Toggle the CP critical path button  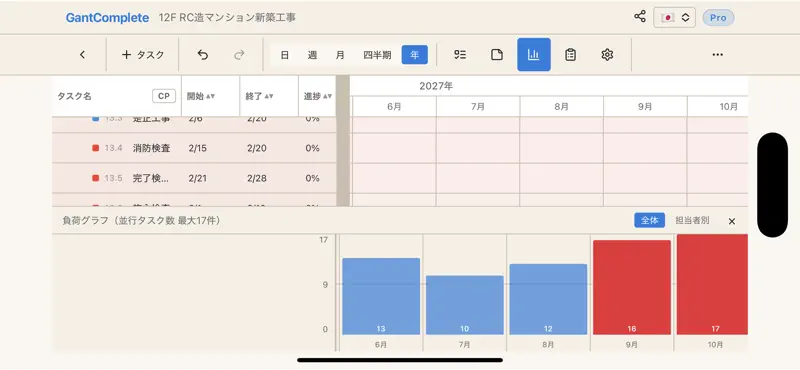[x=164, y=96]
